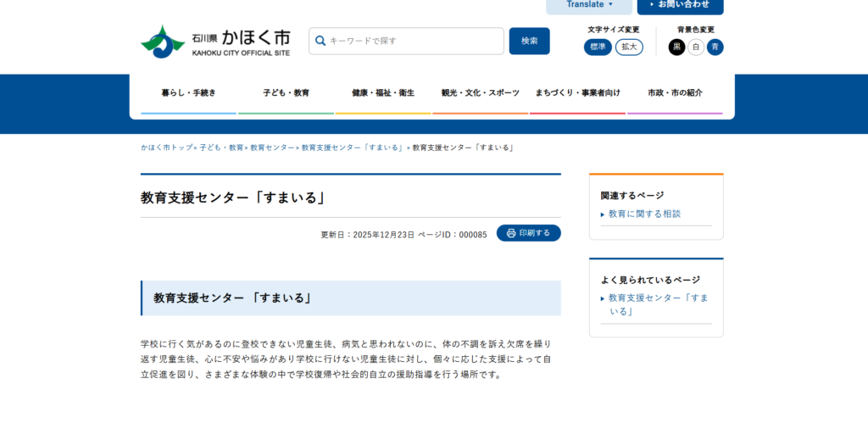Click the 検索 button
The width and height of the screenshot is (868, 423).
click(x=529, y=41)
